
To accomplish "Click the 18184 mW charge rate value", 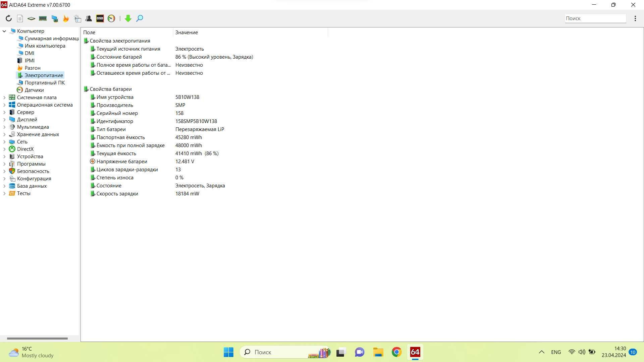I will (187, 194).
